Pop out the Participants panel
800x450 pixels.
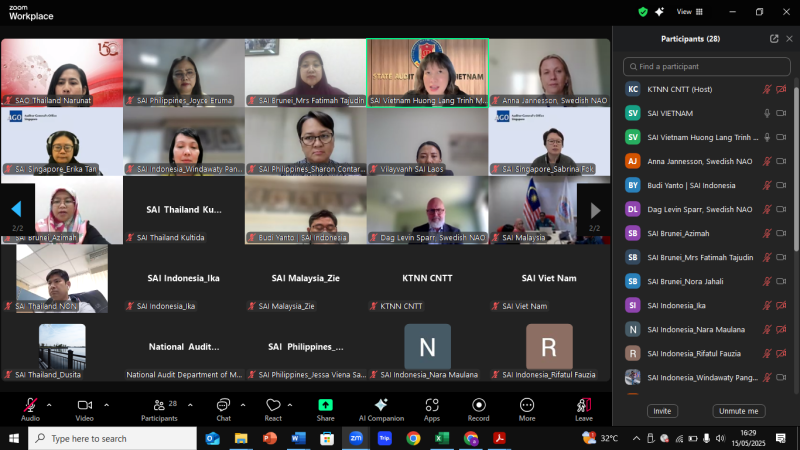[774, 39]
